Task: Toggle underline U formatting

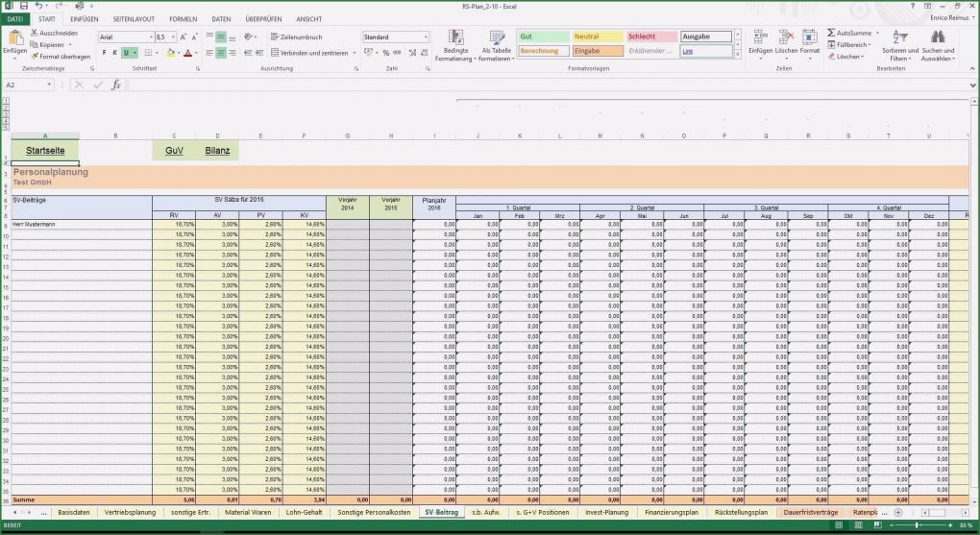Action: [126, 53]
